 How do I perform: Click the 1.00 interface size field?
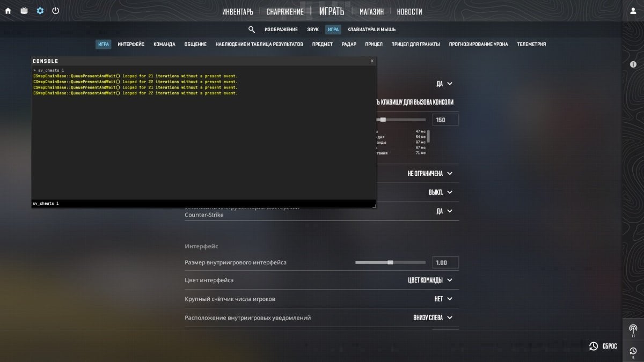pos(445,262)
